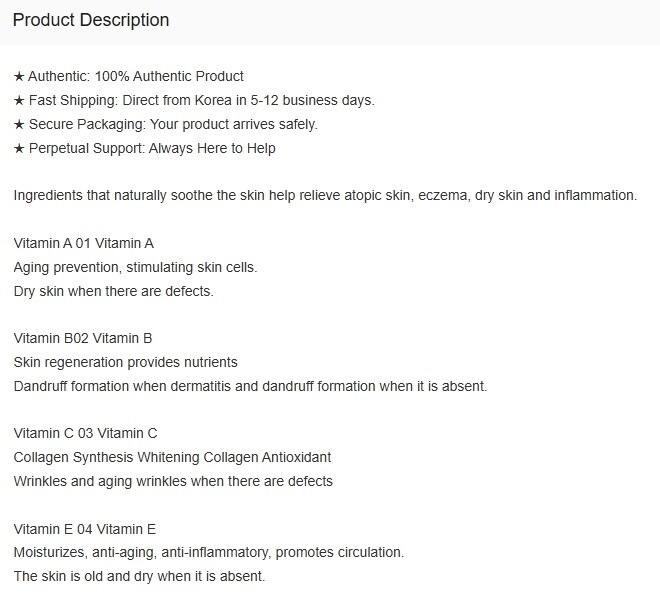Image resolution: width=660 pixels, height=597 pixels.
Task: Click the star beside Secure Packaging
Action: click(x=19, y=124)
